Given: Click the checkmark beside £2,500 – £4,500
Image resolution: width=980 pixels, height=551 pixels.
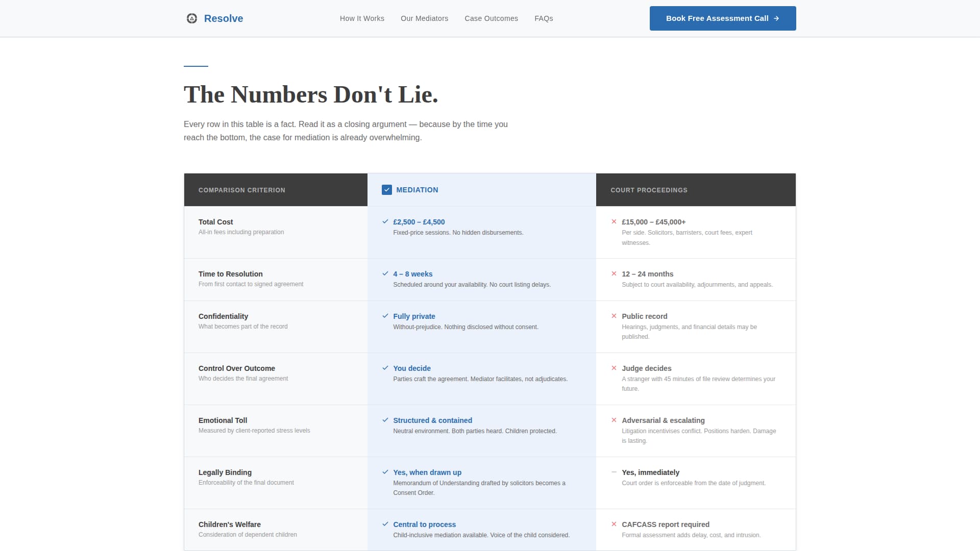Looking at the screenshot, I should point(385,222).
